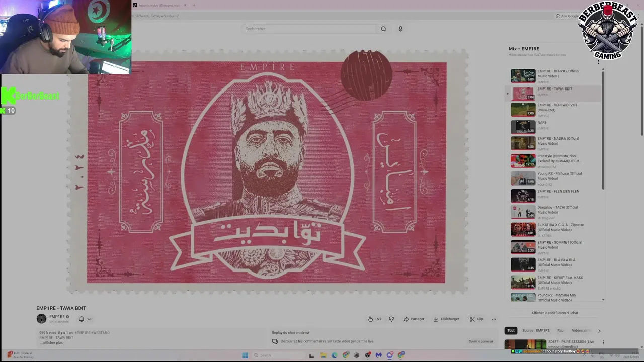Open the EMP1RE channel name link
644x362 pixels.
[57, 317]
